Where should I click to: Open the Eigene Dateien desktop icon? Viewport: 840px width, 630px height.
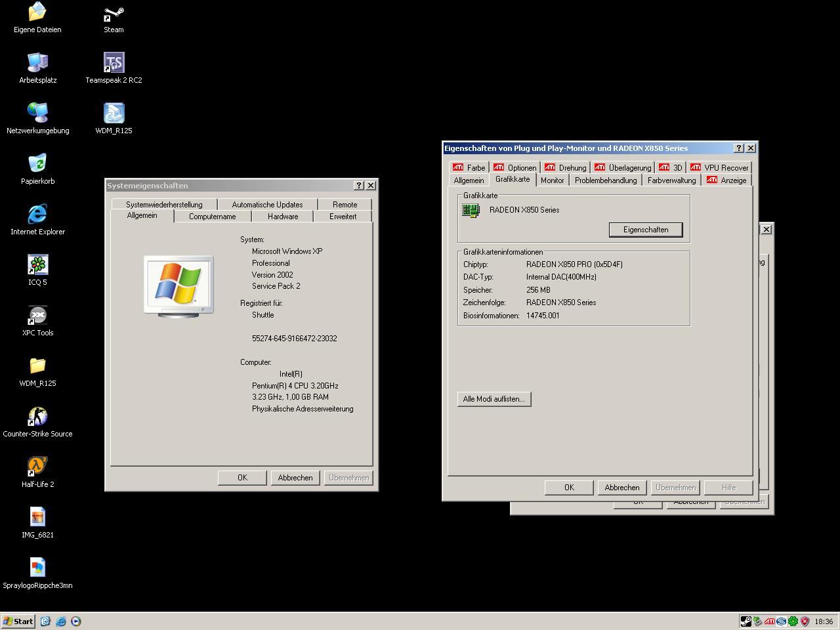[37, 18]
